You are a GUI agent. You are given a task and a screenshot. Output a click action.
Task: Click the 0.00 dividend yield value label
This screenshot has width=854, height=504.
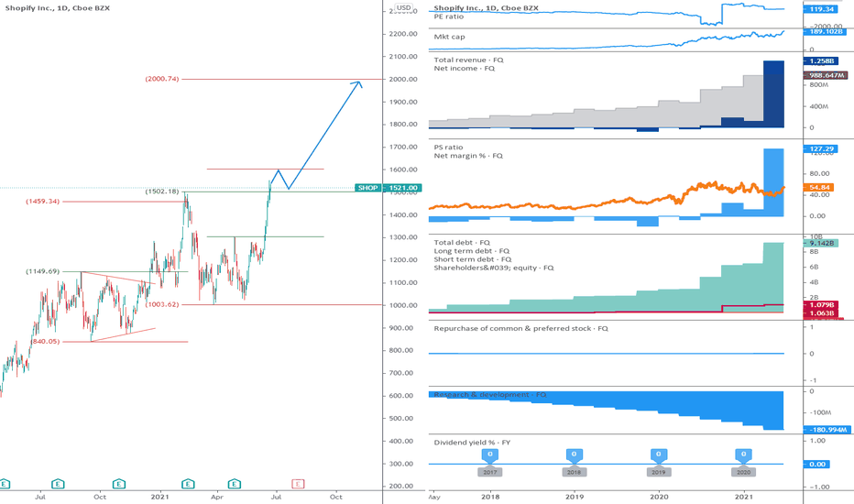817,465
